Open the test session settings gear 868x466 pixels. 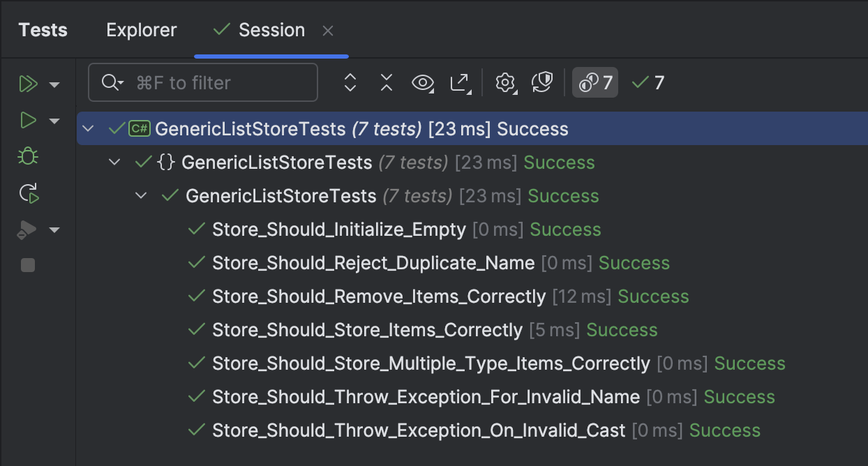point(505,82)
